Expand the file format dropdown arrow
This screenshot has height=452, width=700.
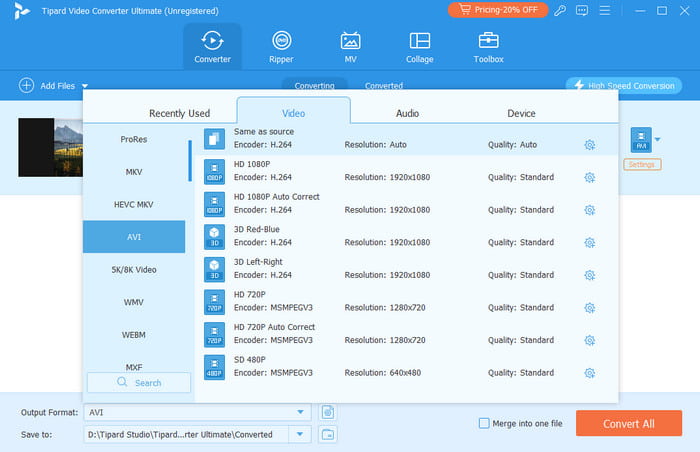[x=657, y=140]
